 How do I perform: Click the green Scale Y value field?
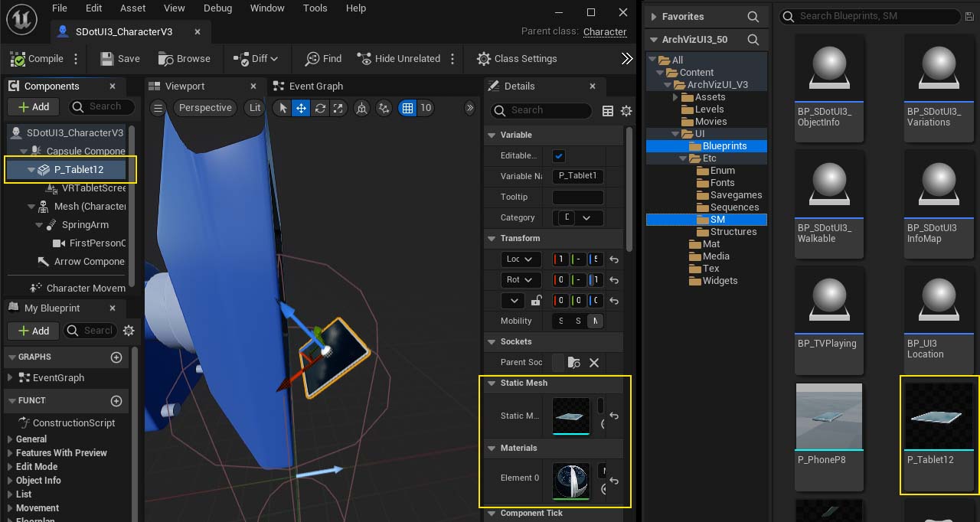click(x=578, y=301)
